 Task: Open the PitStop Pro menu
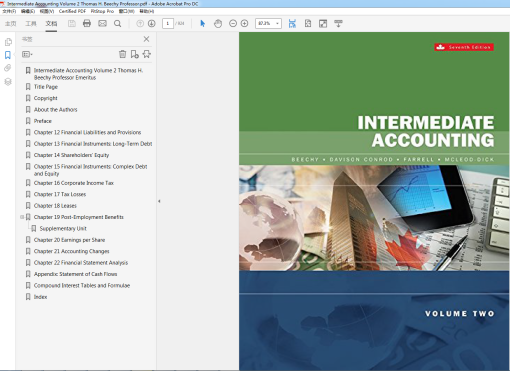102,11
